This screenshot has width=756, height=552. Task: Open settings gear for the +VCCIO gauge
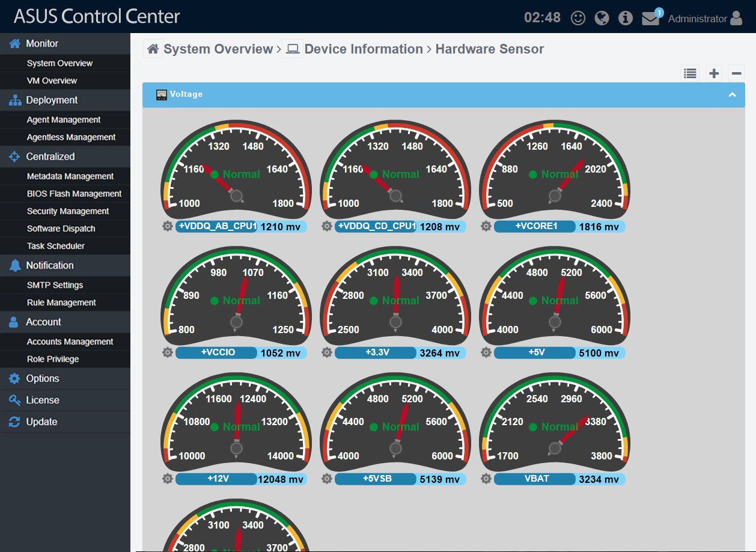click(167, 353)
